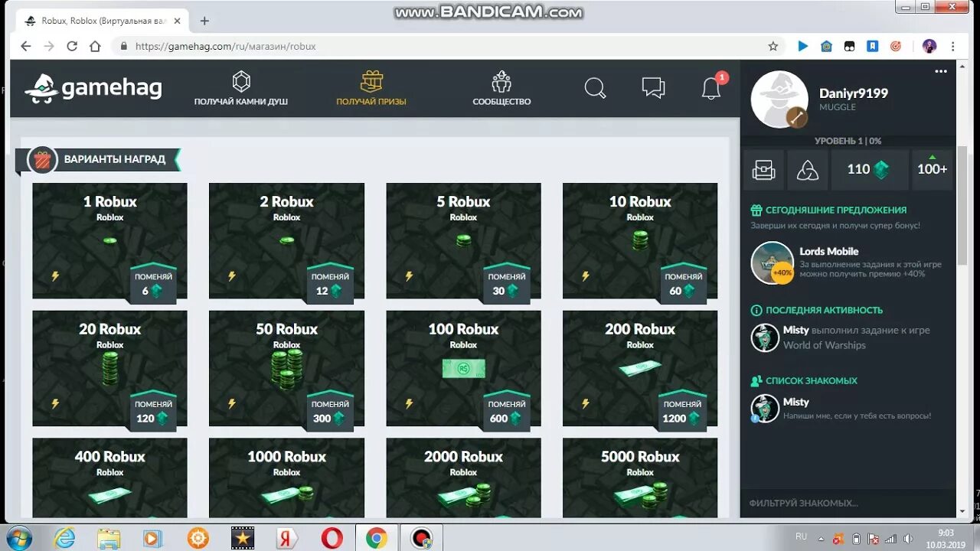
Task: Click the lightning icon on 50 Robux card
Action: (x=232, y=403)
